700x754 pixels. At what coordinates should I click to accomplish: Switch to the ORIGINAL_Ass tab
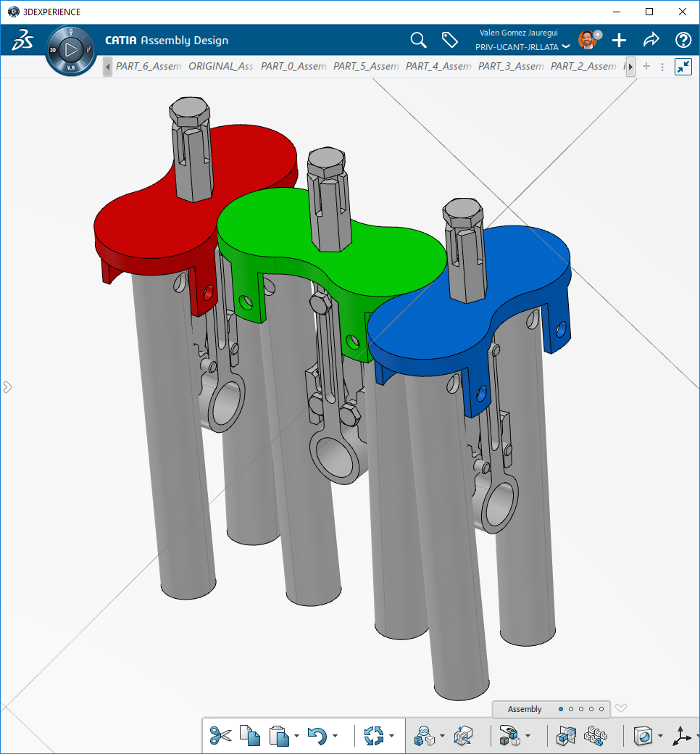pos(221,67)
